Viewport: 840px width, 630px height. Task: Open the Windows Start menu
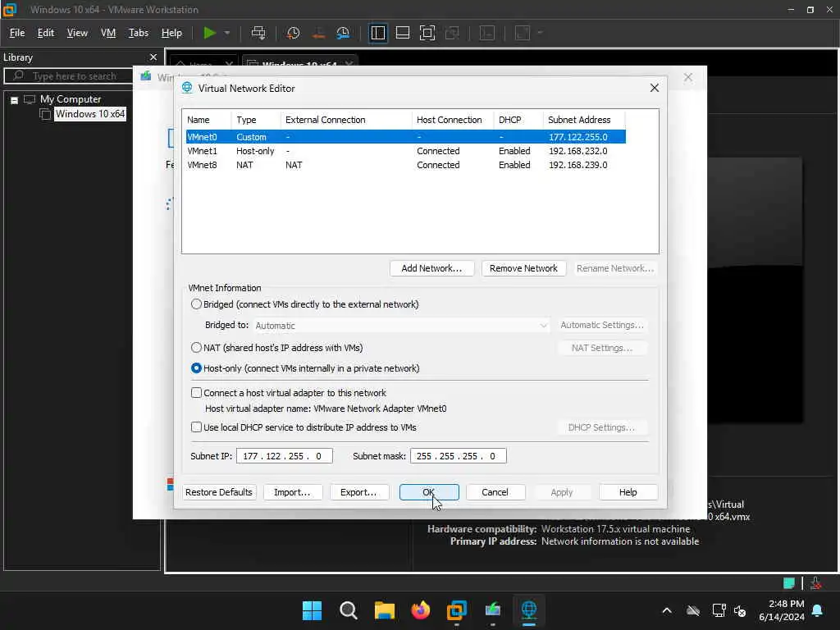(x=312, y=610)
